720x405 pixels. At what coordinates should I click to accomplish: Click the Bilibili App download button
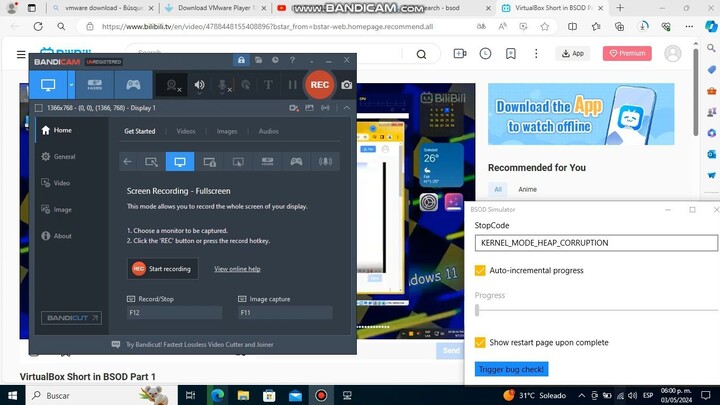pos(573,53)
